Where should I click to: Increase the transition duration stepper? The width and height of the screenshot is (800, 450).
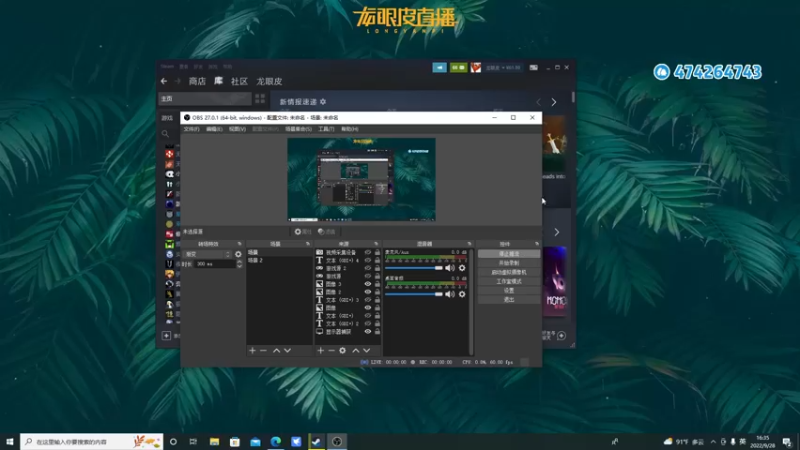pyautogui.click(x=240, y=262)
